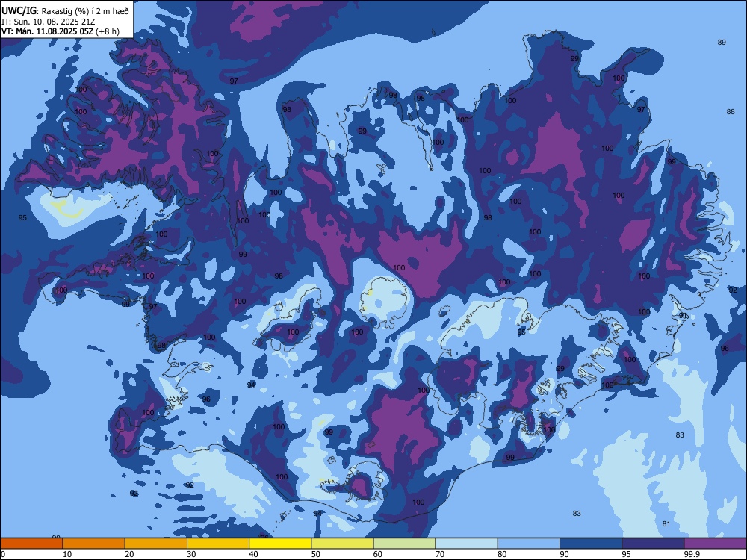Select the 60–70 pale green legend swatch

(x=404, y=544)
